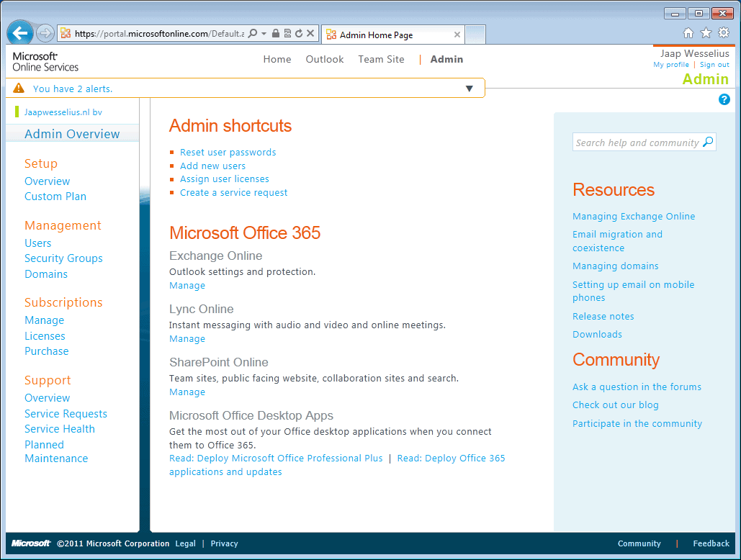The image size is (741, 560).
Task: Click Check out our blog link
Action: 615,405
